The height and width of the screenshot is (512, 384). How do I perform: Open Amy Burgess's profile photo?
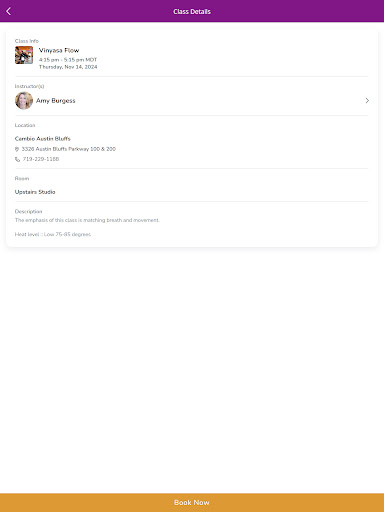[x=24, y=101]
